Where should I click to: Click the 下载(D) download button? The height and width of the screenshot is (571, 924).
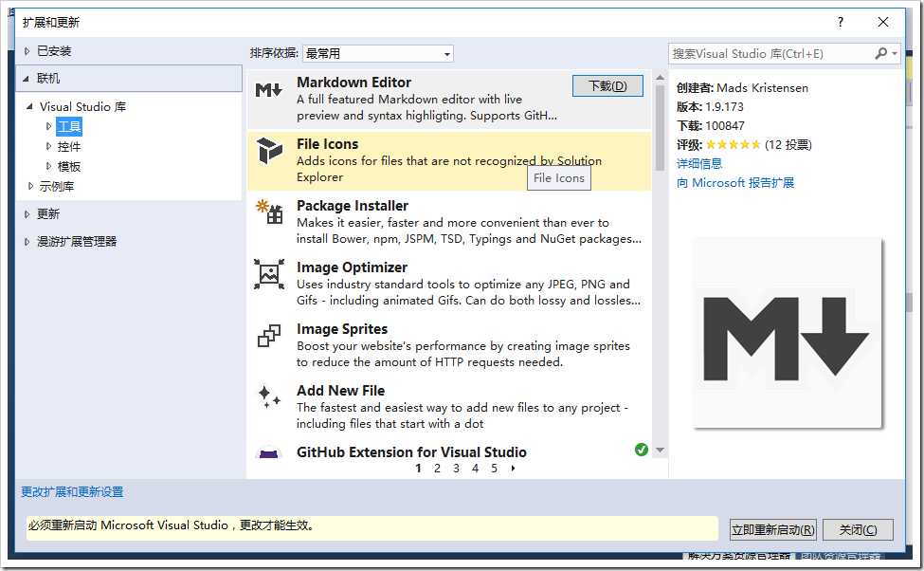click(x=607, y=86)
